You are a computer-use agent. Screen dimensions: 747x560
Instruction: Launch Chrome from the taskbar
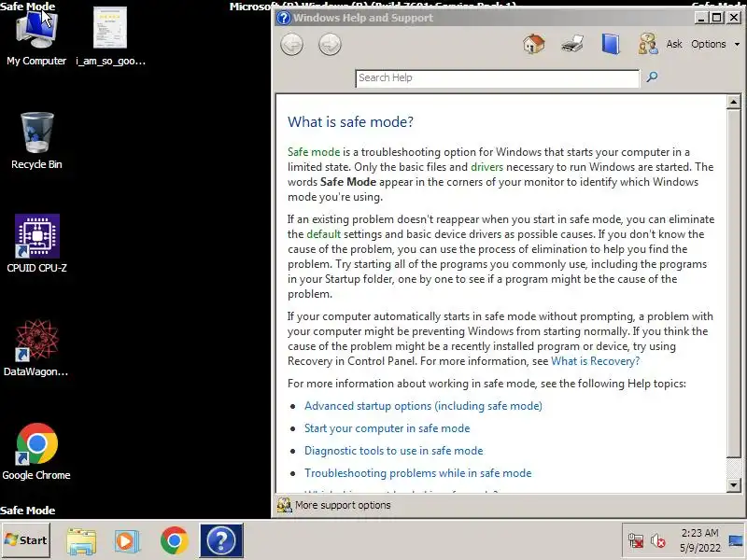(174, 540)
